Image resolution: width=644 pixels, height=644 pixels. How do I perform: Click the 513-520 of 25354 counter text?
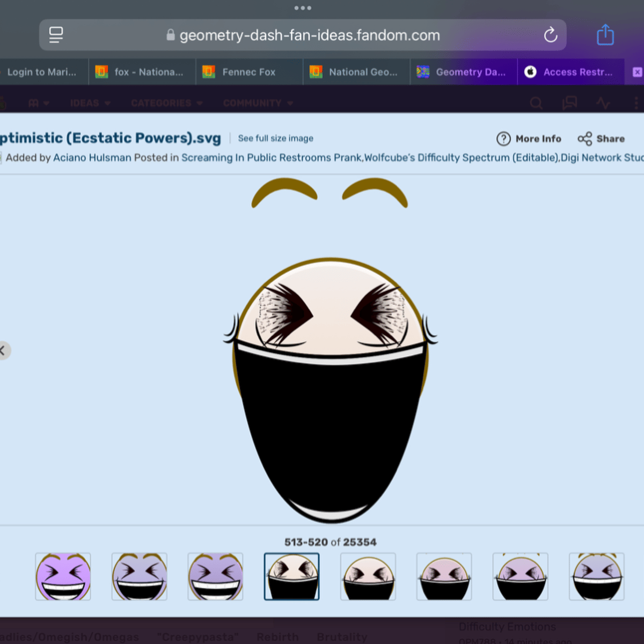click(331, 542)
